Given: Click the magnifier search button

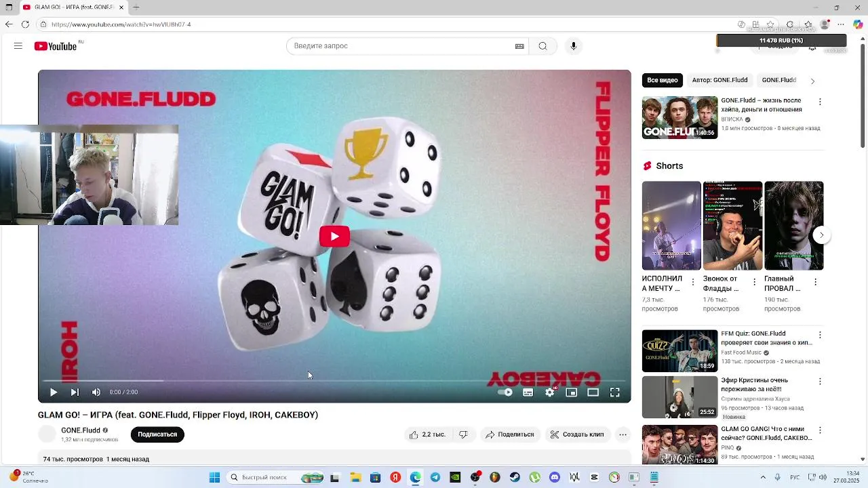Looking at the screenshot, I should (x=542, y=46).
